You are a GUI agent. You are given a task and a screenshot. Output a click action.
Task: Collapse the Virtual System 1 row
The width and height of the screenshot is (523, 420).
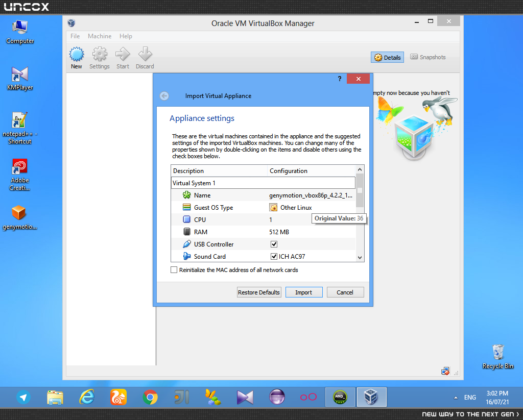263,183
